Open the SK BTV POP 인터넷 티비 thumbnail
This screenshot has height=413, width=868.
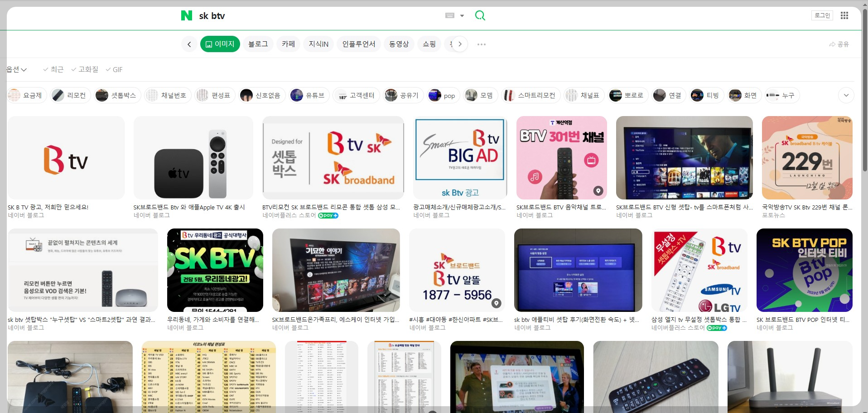(805, 270)
